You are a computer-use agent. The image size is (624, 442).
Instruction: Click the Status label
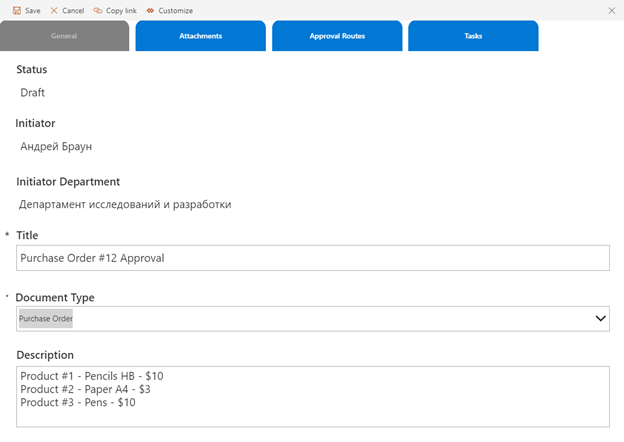click(31, 70)
